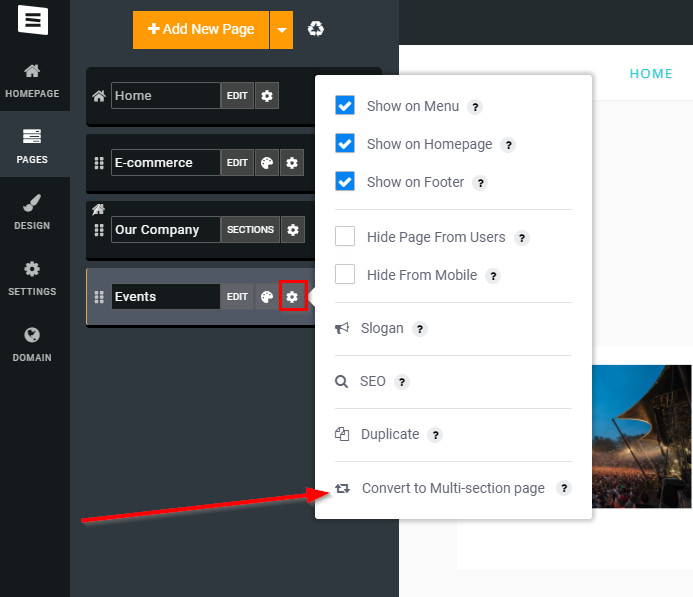Click EDIT button for E-commerce page
693x597 pixels.
[237, 163]
